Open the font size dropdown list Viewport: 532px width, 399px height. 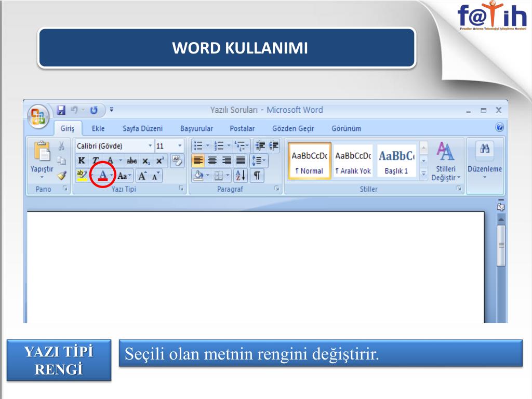[180, 146]
